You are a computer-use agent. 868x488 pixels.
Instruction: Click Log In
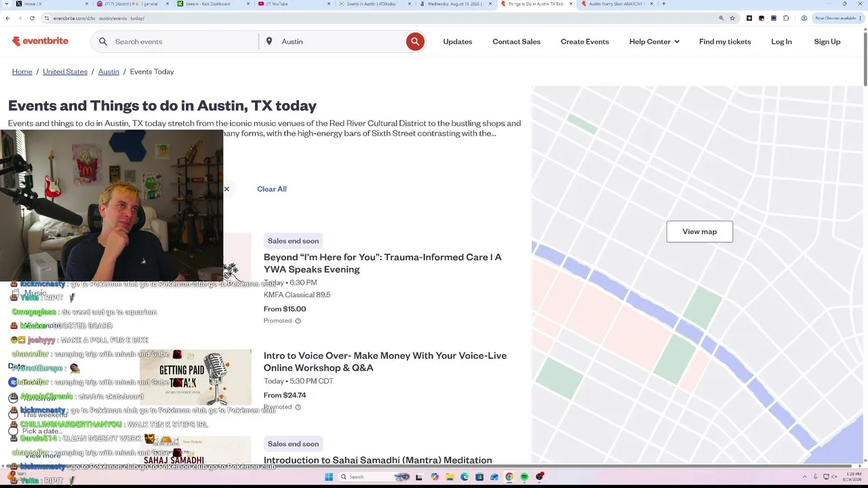781,41
